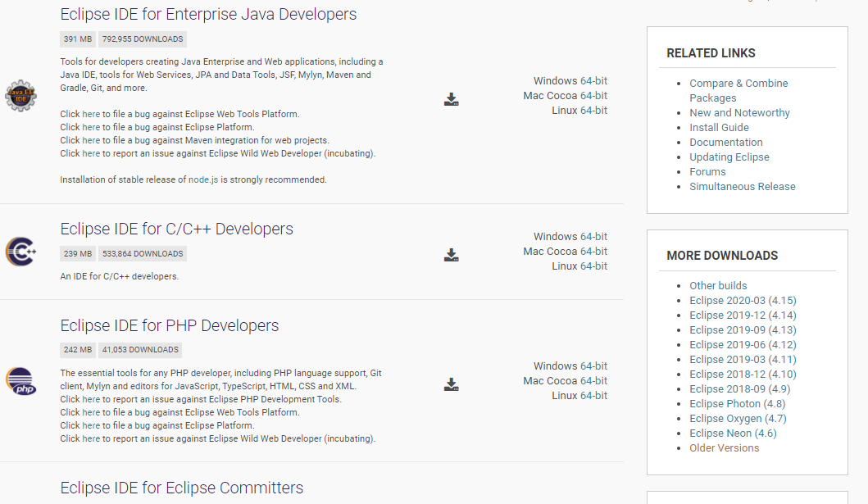Click the C/C++ package logo icon
Image resolution: width=868 pixels, height=504 pixels.
click(21, 252)
